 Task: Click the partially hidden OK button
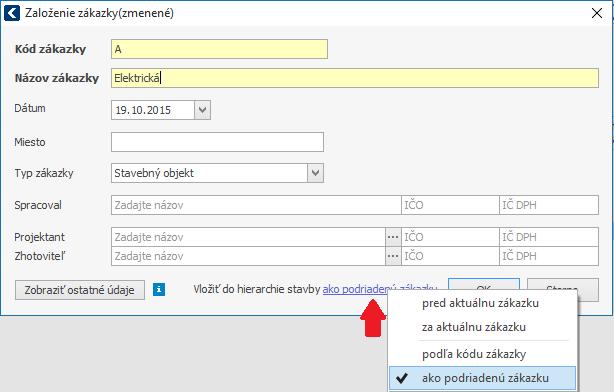484,285
